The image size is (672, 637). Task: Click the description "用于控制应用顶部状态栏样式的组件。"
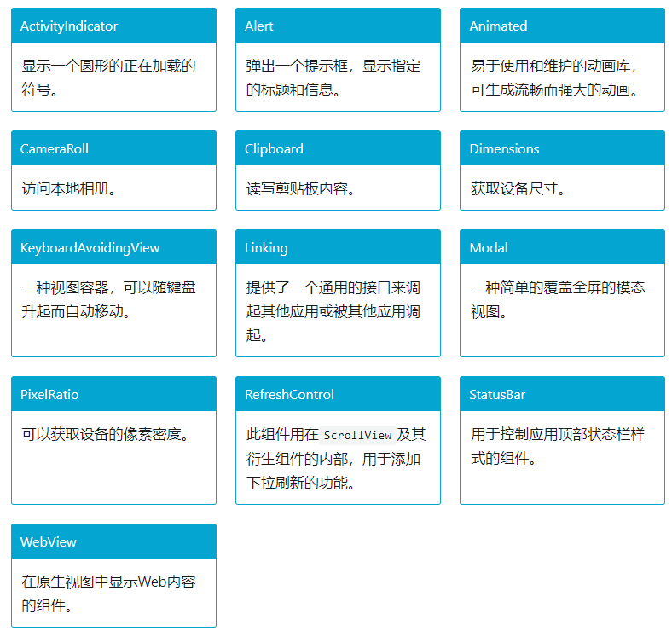click(x=558, y=446)
